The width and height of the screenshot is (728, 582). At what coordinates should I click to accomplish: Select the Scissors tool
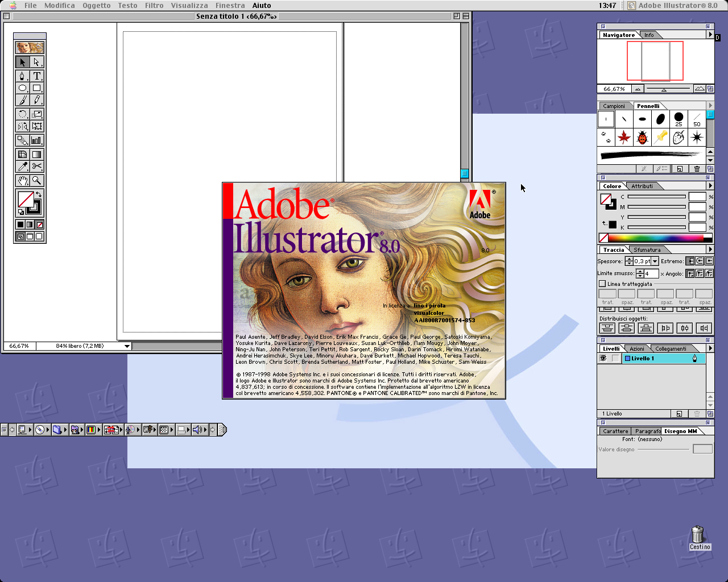tap(37, 167)
